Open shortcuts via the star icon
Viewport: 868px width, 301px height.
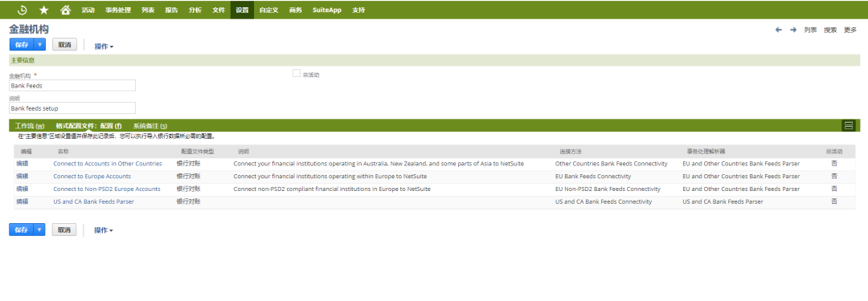pyautogui.click(x=43, y=10)
